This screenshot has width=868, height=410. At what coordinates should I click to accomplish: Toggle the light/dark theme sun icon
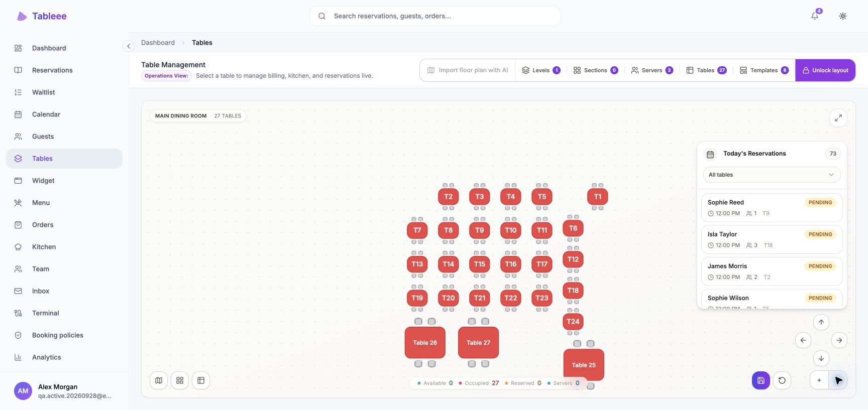pyautogui.click(x=843, y=16)
